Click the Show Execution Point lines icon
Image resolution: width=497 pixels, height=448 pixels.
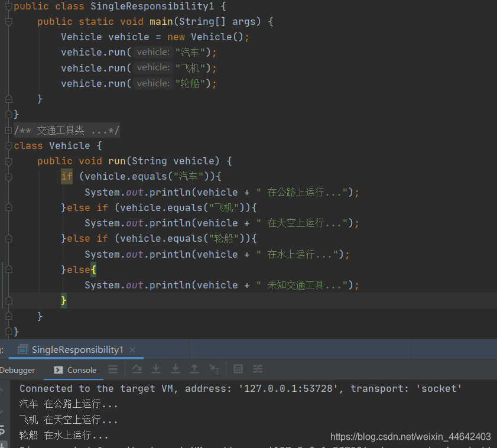point(113,369)
